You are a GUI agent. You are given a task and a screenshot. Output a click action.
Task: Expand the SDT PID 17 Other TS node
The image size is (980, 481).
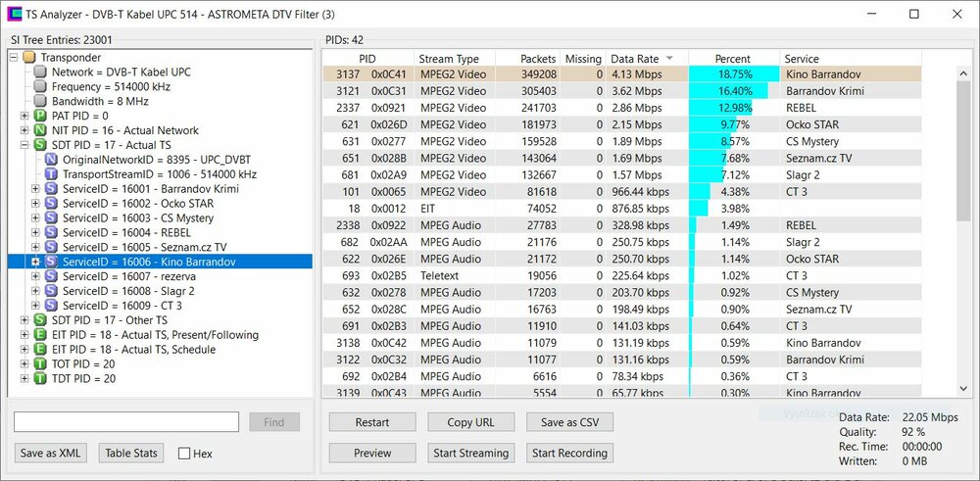(24, 320)
